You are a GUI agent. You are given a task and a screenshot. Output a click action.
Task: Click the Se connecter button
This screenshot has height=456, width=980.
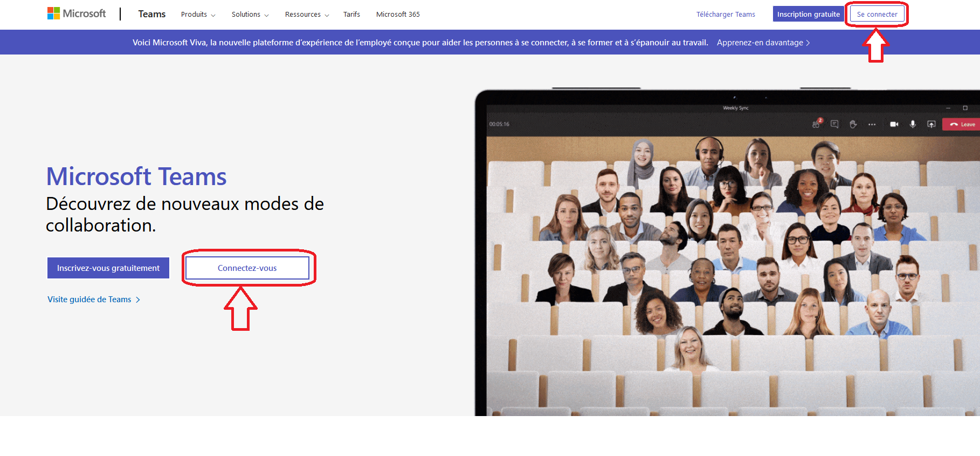coord(877,14)
